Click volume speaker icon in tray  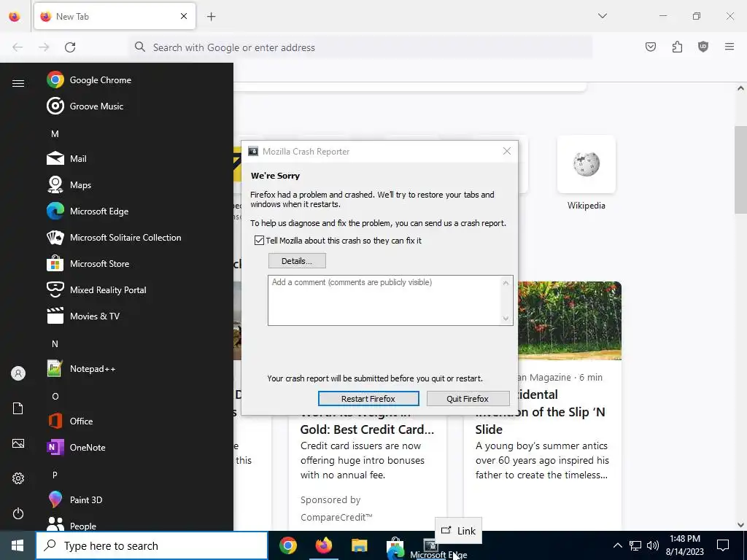point(653,545)
